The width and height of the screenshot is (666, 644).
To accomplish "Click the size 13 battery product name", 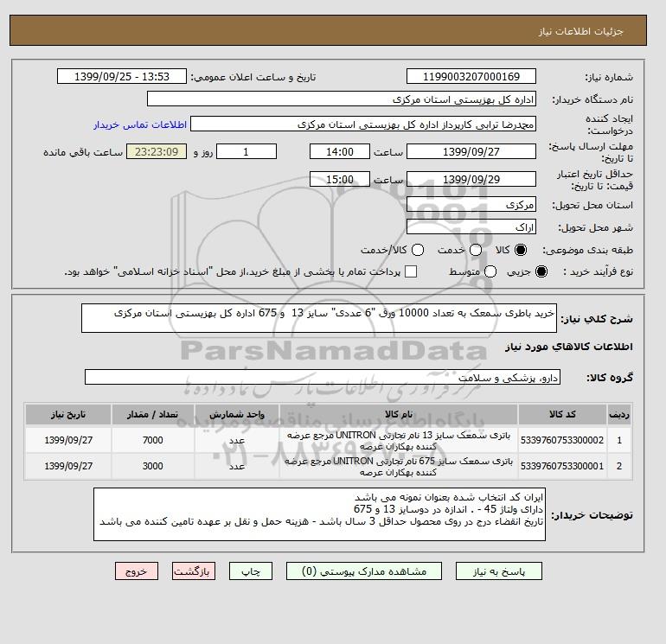I will point(399,440).
